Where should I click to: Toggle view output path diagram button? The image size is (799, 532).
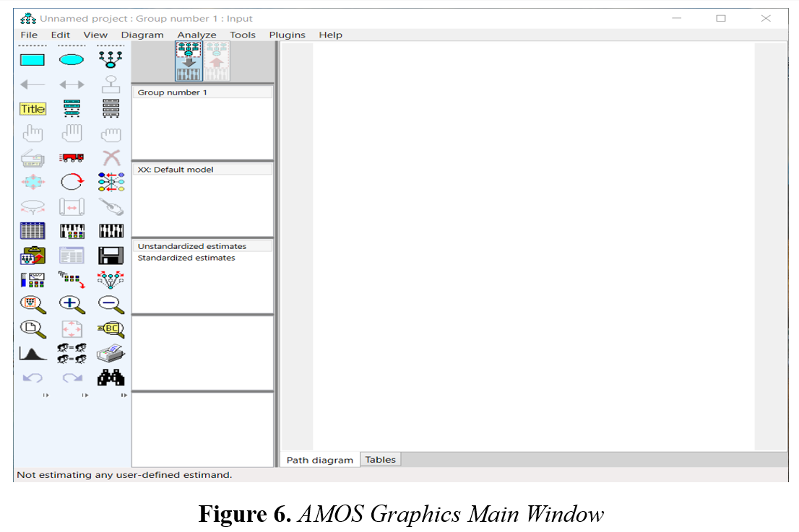[x=217, y=61]
